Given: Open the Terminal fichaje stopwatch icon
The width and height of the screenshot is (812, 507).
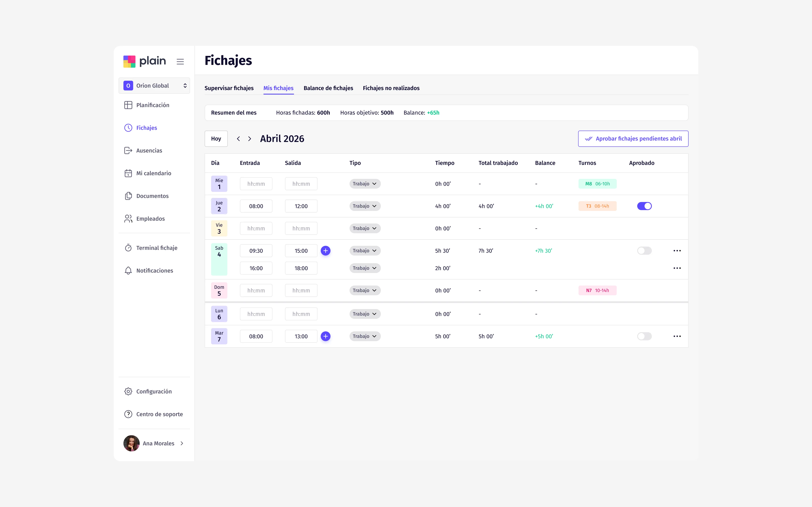Looking at the screenshot, I should pos(128,248).
